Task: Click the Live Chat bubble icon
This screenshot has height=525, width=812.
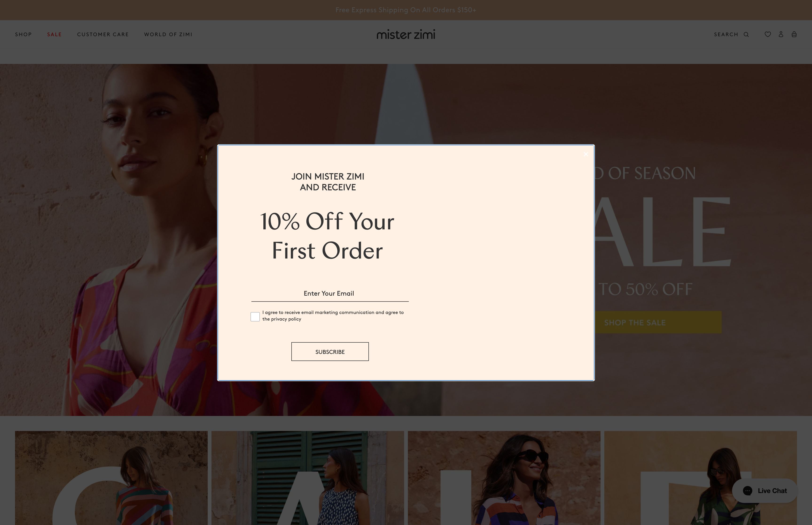Action: pyautogui.click(x=748, y=490)
